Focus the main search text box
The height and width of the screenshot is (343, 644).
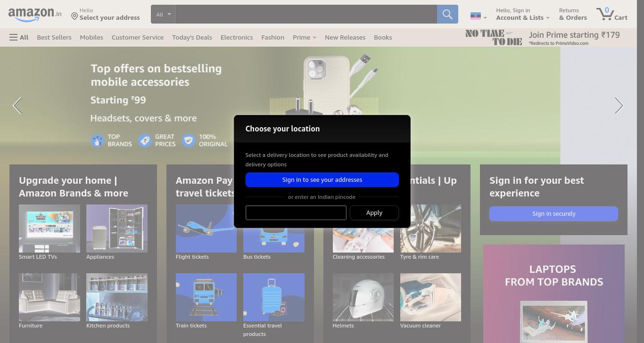click(306, 14)
